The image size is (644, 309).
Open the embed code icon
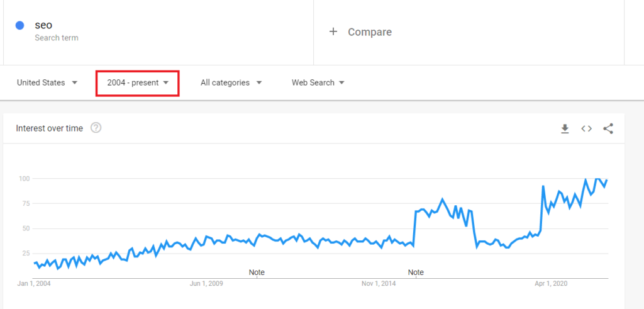tap(587, 128)
